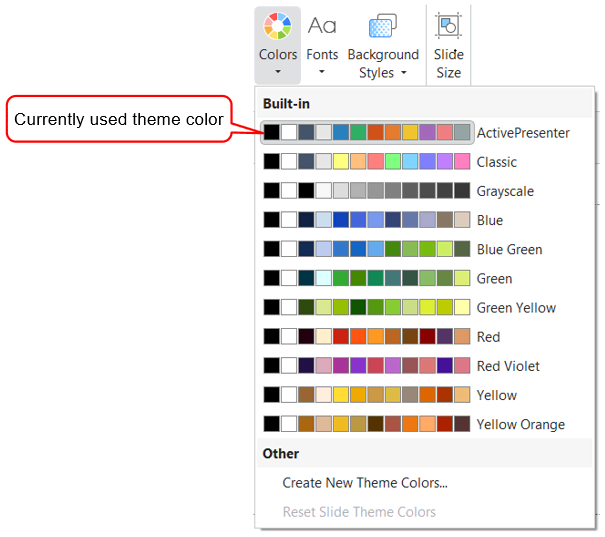Apply the Green Yellow theme colors
This screenshot has width=605, height=537.
(x=516, y=308)
